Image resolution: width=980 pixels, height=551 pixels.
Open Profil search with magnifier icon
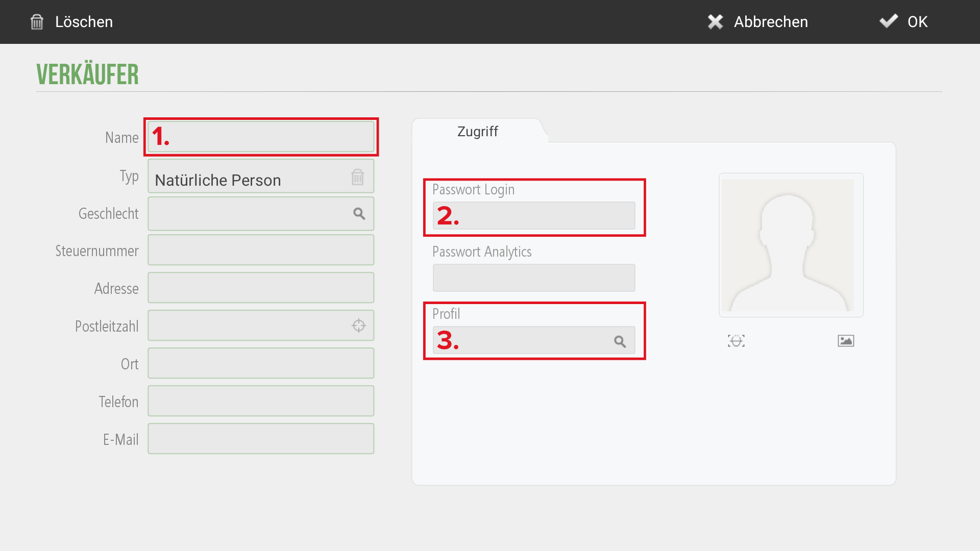[620, 341]
